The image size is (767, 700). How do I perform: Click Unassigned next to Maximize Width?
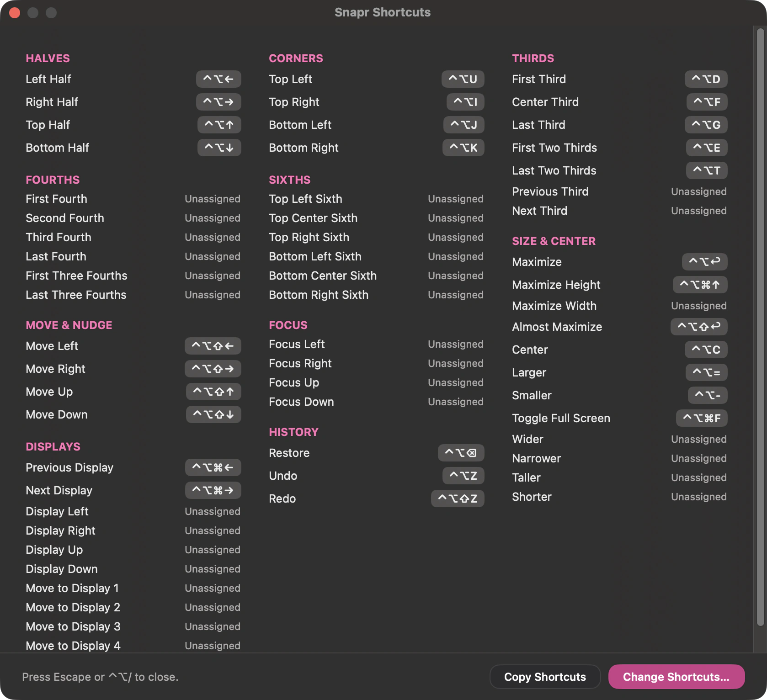699,306
